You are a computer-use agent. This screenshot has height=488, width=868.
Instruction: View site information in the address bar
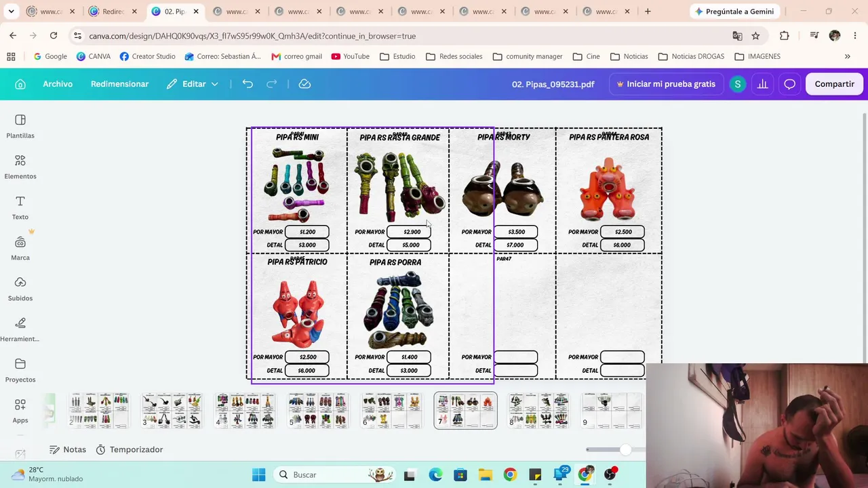coord(77,36)
